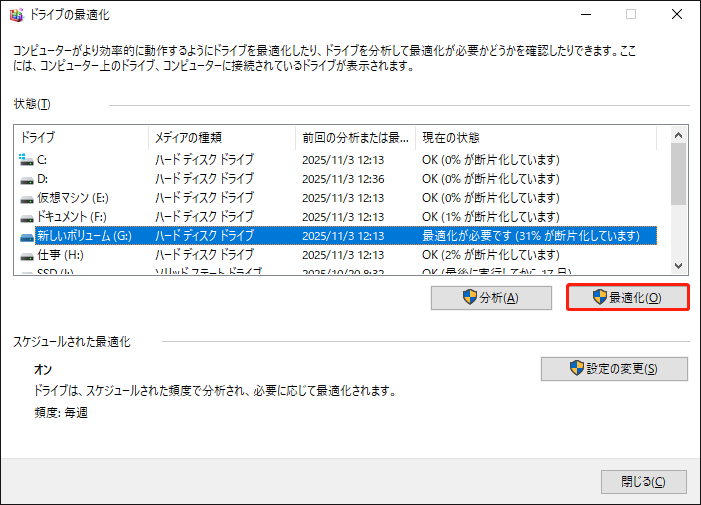Click the drive list scroll up arrow
The width and height of the screenshot is (701, 505).
(678, 135)
